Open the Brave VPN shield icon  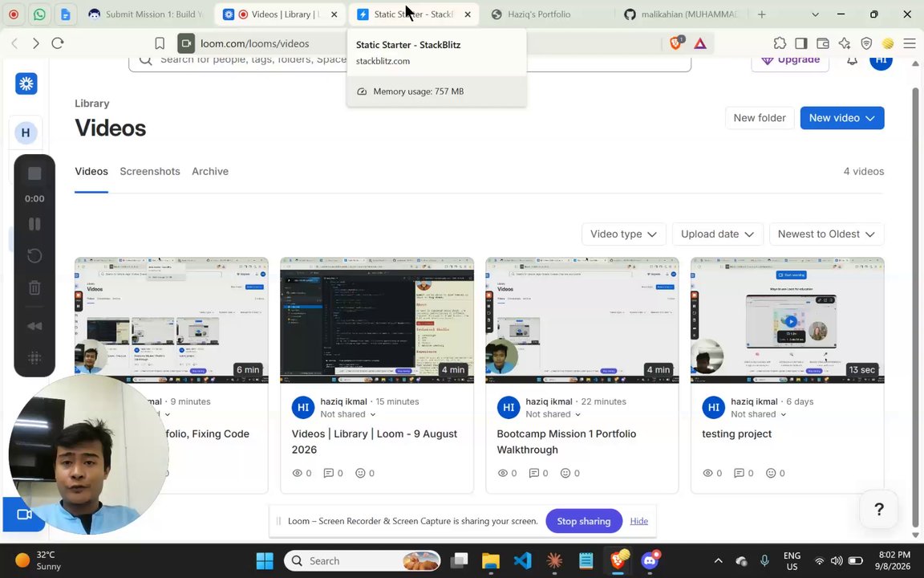[x=866, y=43]
